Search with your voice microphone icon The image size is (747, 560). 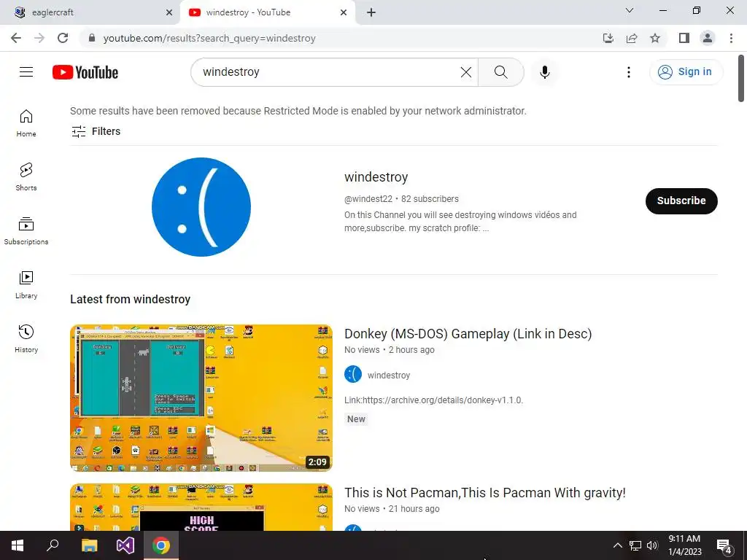(x=544, y=72)
